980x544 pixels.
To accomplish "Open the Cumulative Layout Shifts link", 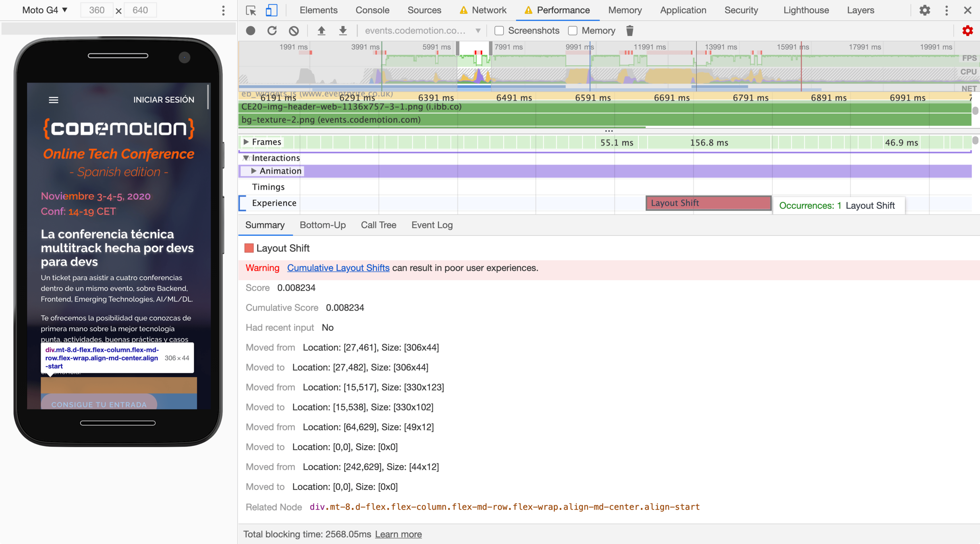I will (x=338, y=268).
